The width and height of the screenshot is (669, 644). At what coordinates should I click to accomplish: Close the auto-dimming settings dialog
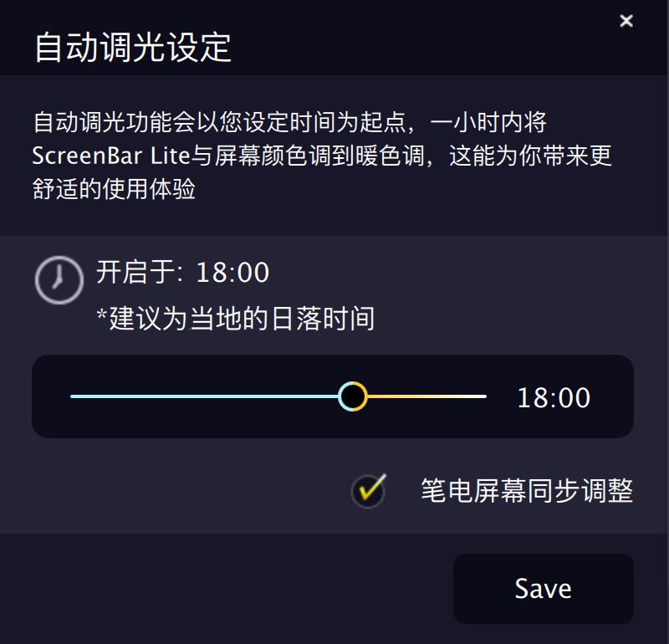tap(626, 21)
